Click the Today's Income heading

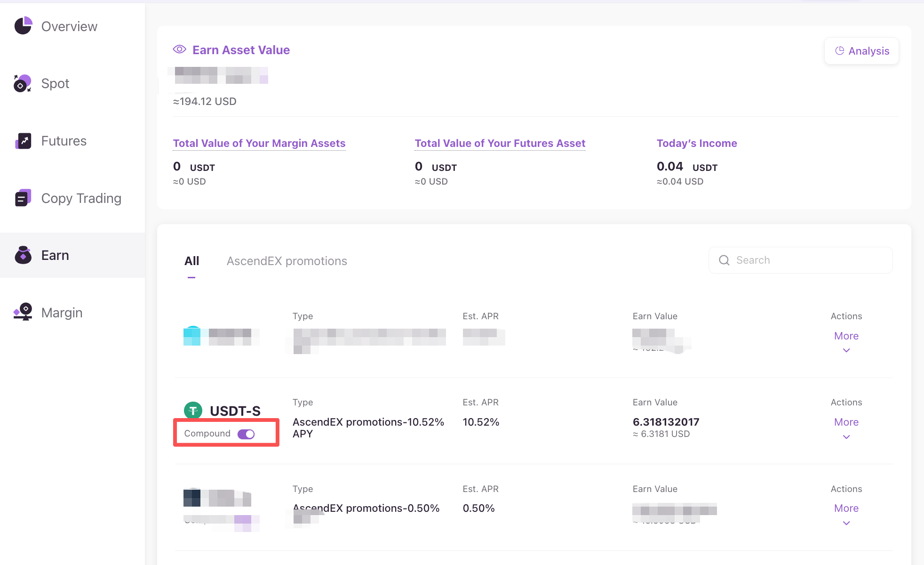point(696,143)
